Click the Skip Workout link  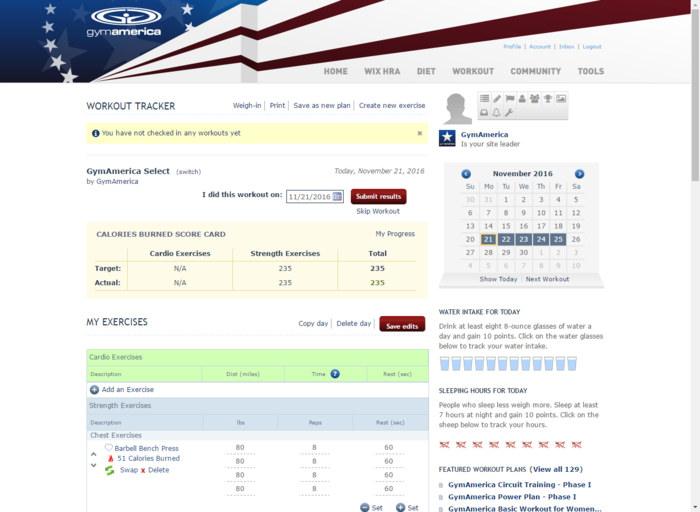[378, 211]
